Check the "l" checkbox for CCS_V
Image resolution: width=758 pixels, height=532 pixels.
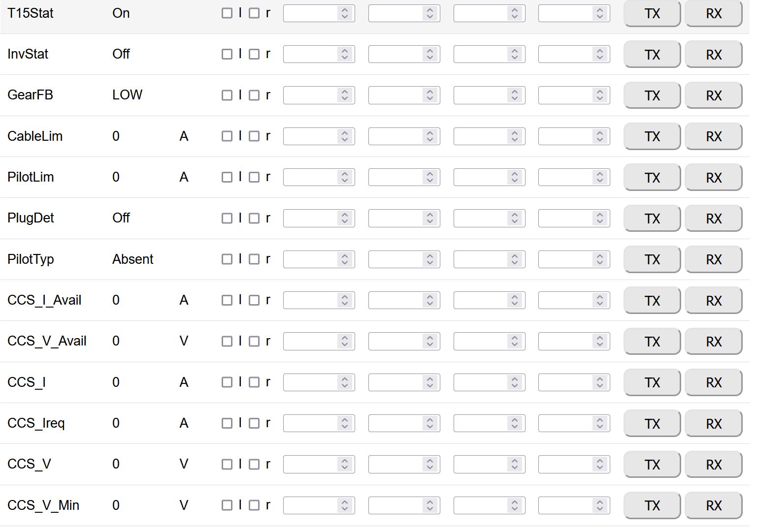pyautogui.click(x=227, y=464)
